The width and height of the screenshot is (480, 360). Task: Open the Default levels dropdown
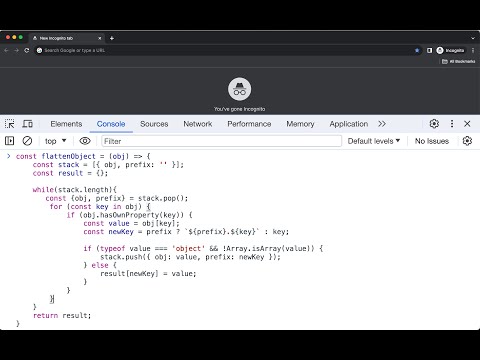pyautogui.click(x=374, y=141)
